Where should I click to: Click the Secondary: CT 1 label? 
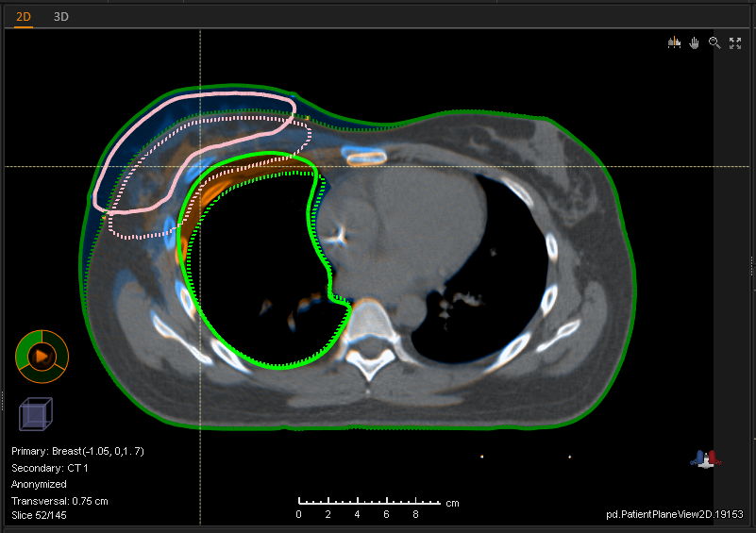point(49,468)
